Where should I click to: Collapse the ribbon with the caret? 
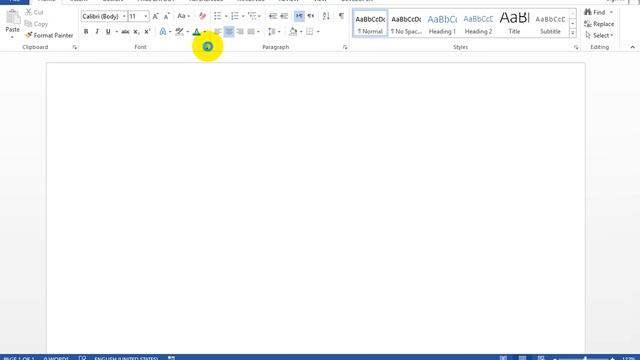click(633, 47)
